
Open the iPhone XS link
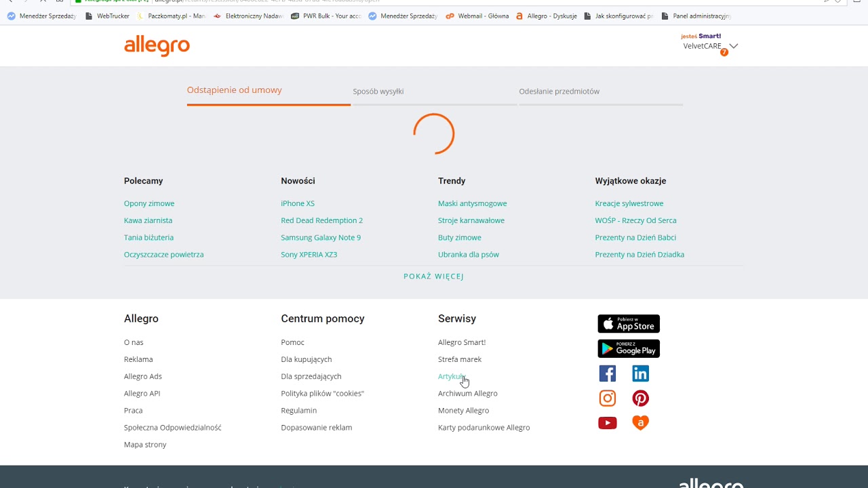298,203
